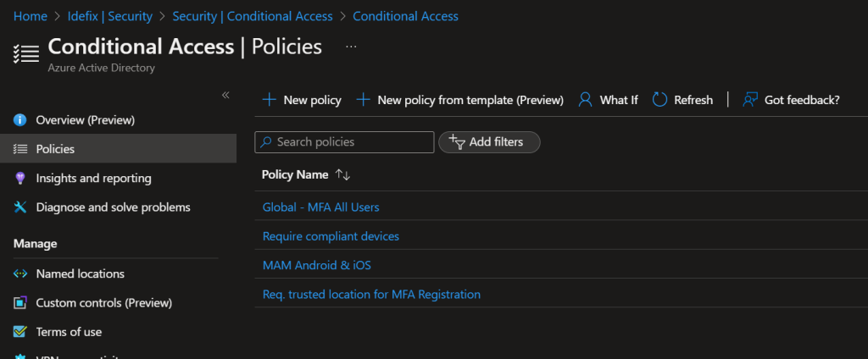Click the last Conditional Access breadcrumb

(405, 16)
